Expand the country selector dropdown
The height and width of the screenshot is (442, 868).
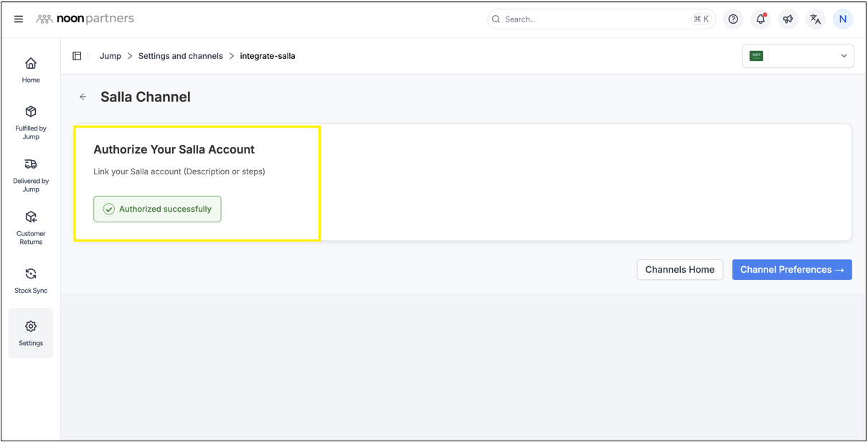point(844,56)
